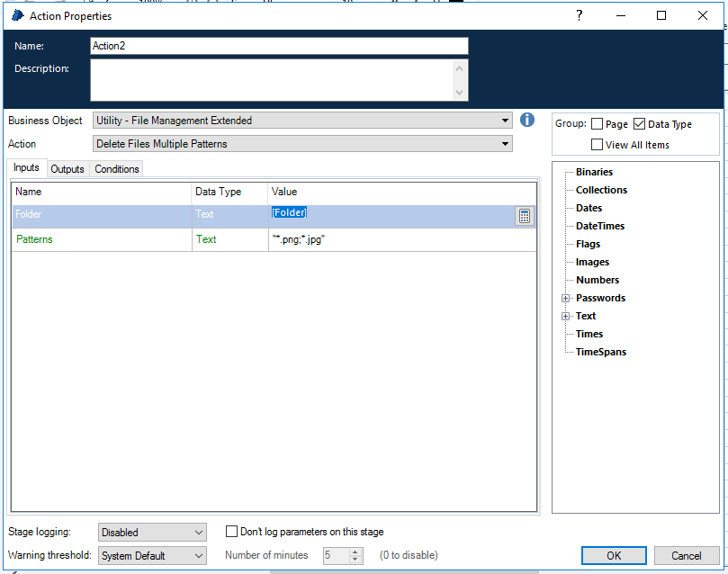The image size is (728, 574).
Task: Open the Stage logging dropdown
Action: 152,533
